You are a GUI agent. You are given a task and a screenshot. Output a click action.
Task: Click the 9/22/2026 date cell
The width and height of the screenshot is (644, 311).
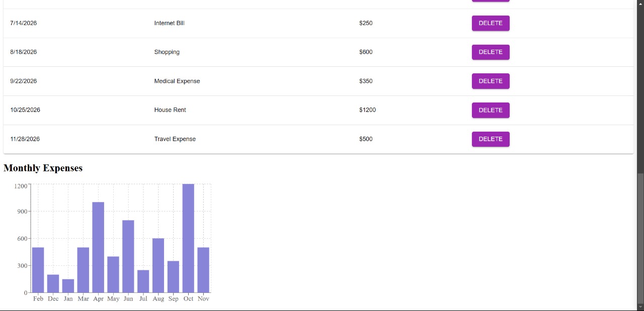tap(23, 81)
